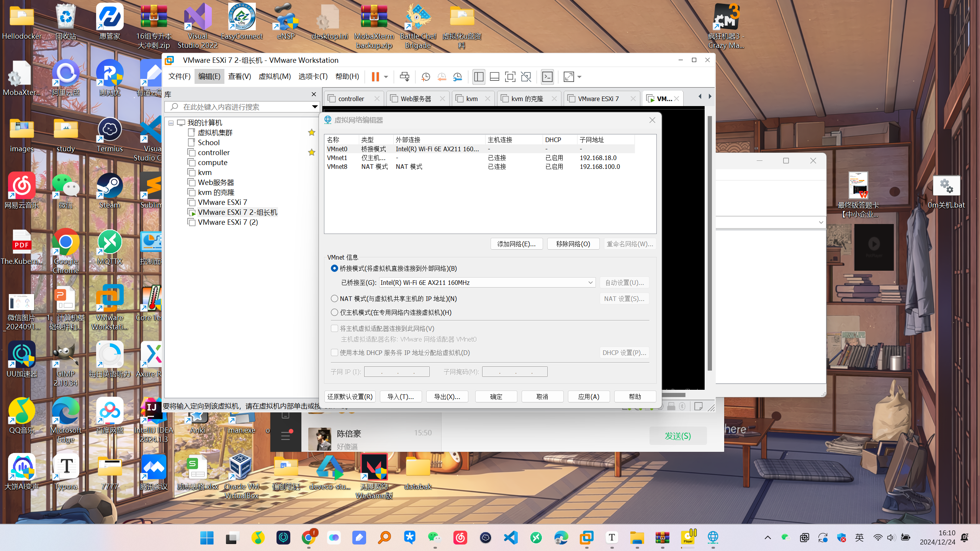980x551 pixels.
Task: Show hidden system tray icons chevron
Action: point(767,538)
